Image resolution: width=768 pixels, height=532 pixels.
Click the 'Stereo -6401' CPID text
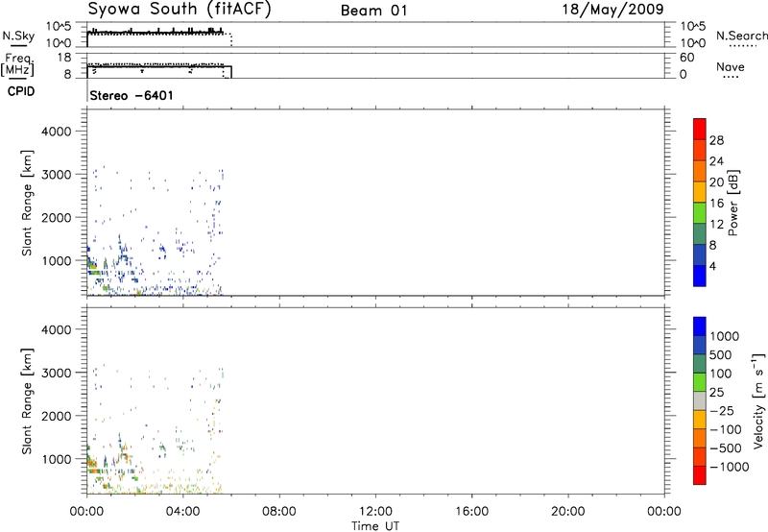tap(132, 95)
